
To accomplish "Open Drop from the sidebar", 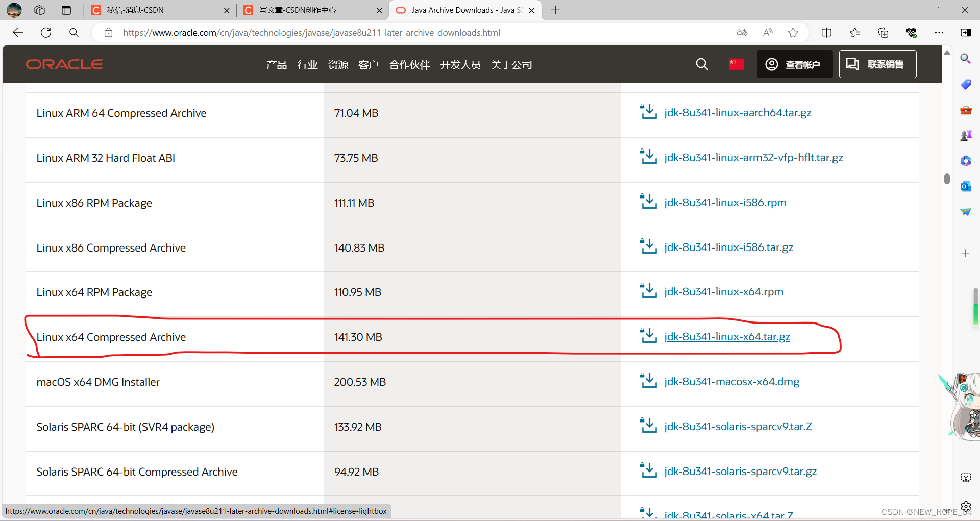I will [966, 212].
